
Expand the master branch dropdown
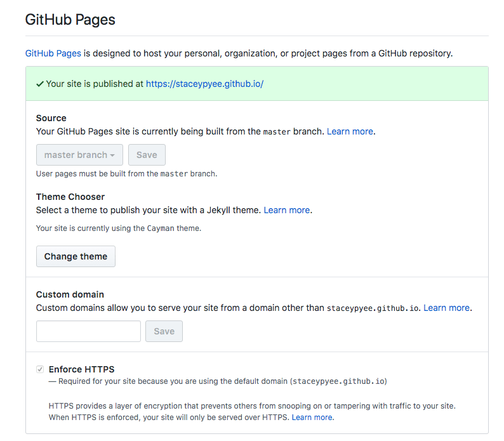pyautogui.click(x=79, y=155)
